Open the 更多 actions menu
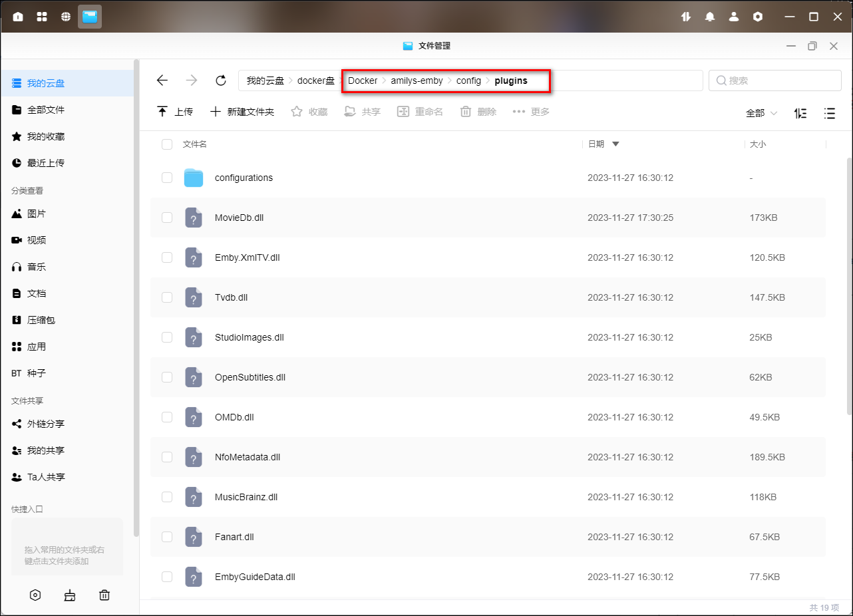853x616 pixels. click(x=531, y=112)
